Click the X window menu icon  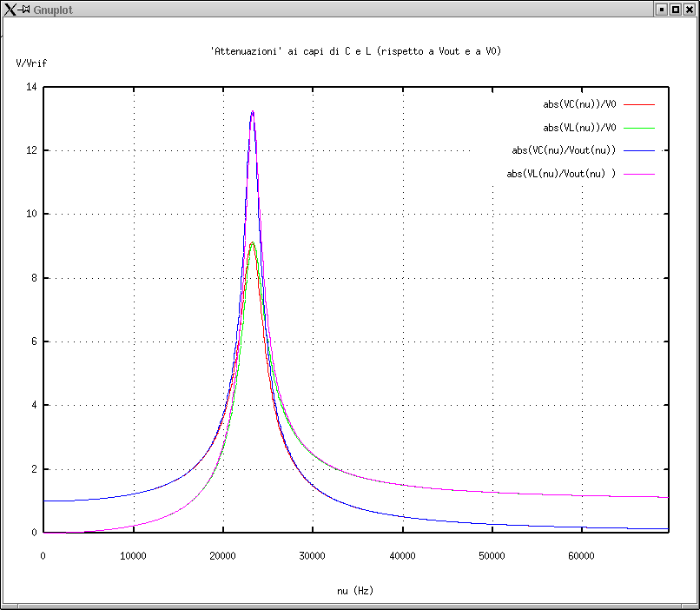point(10,9)
